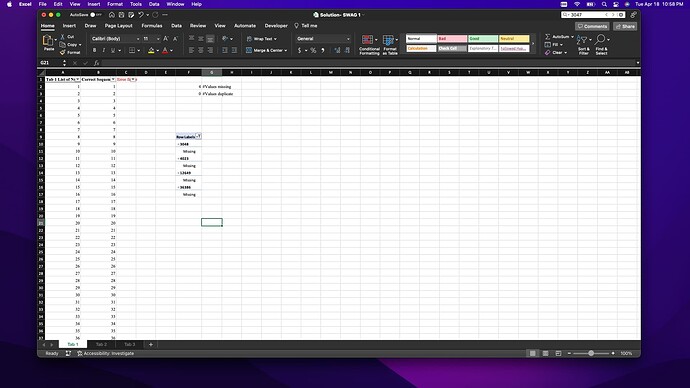Click the Name Box showing G21
Screen dimensions: 690x388
[x=50, y=63]
